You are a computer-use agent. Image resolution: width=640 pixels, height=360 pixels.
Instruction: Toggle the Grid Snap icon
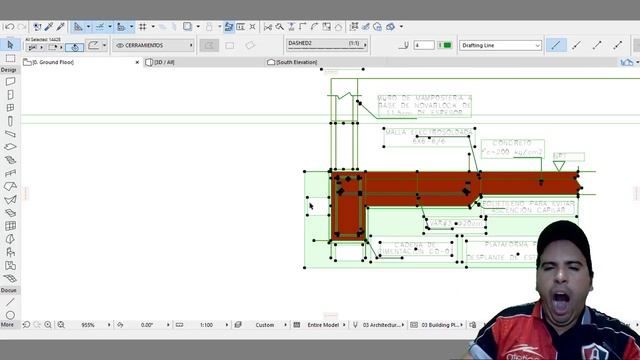pos(142,27)
